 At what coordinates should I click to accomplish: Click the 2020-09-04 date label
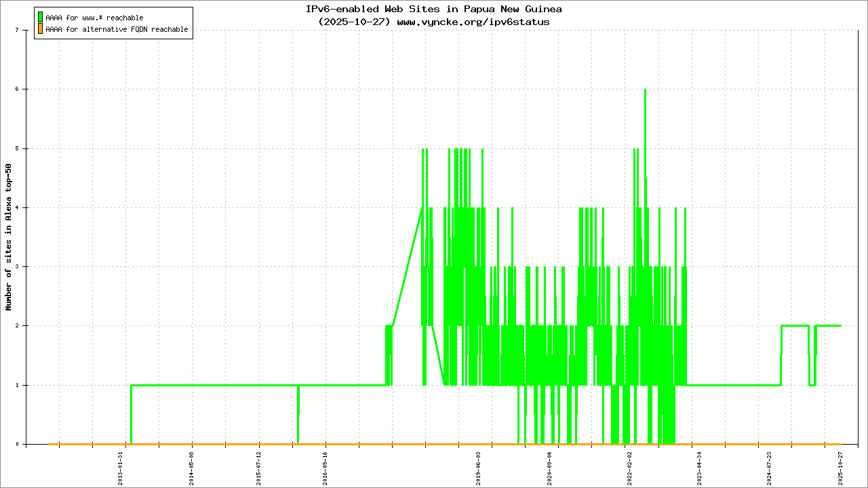[550, 465]
